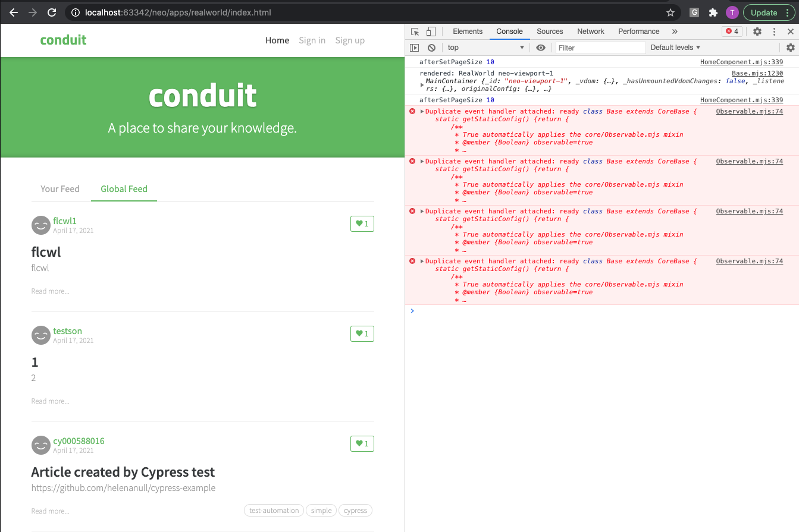Click the smiley avatar of cy000588016
The height and width of the screenshot is (532, 799).
pyautogui.click(x=40, y=445)
